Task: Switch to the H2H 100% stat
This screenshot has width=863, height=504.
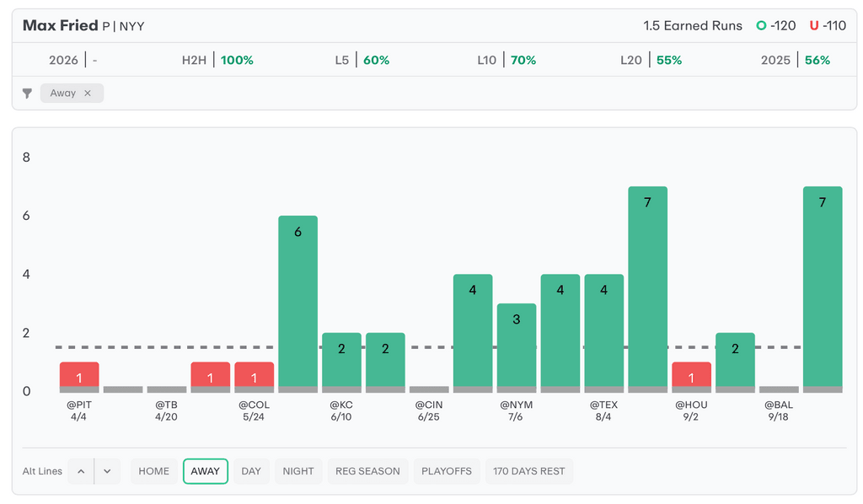Action: 217,61
